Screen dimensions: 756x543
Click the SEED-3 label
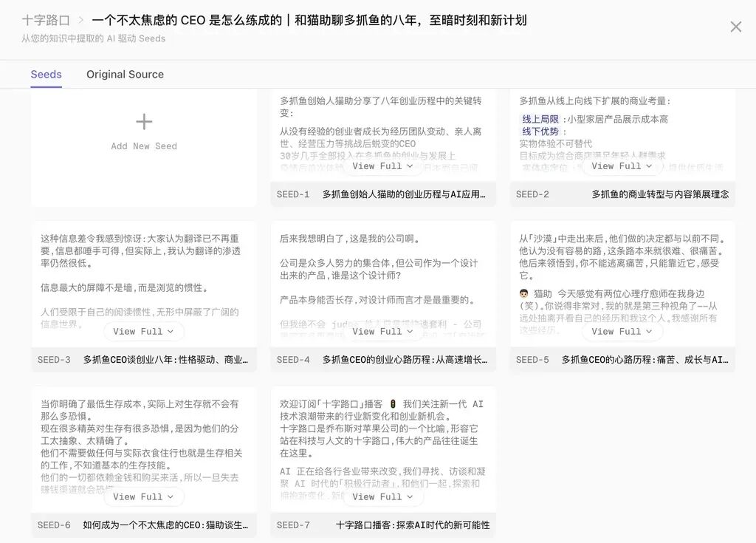pos(54,360)
